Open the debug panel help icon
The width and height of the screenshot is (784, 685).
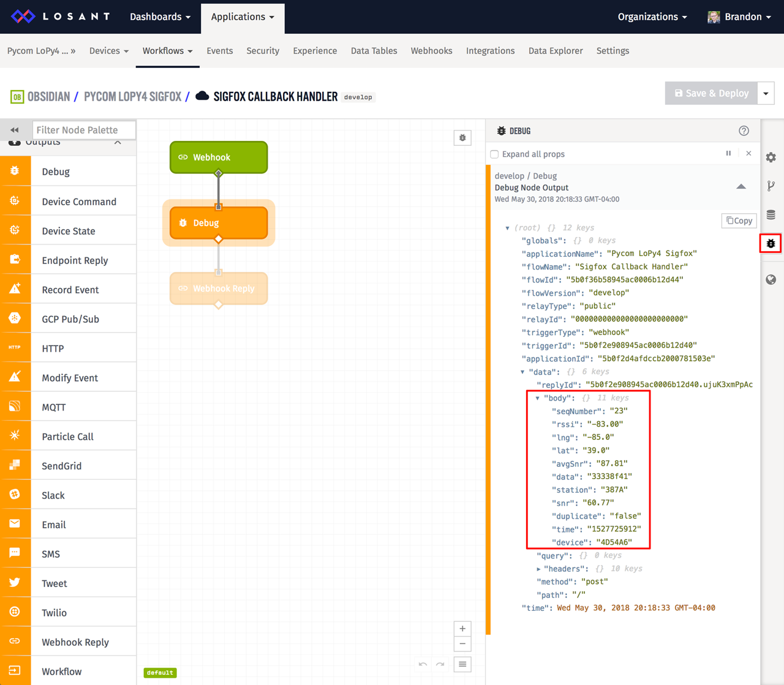point(744,131)
